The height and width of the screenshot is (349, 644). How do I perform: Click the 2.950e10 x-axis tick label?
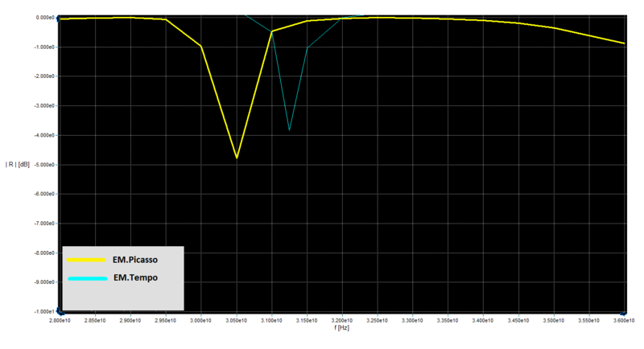point(166,320)
